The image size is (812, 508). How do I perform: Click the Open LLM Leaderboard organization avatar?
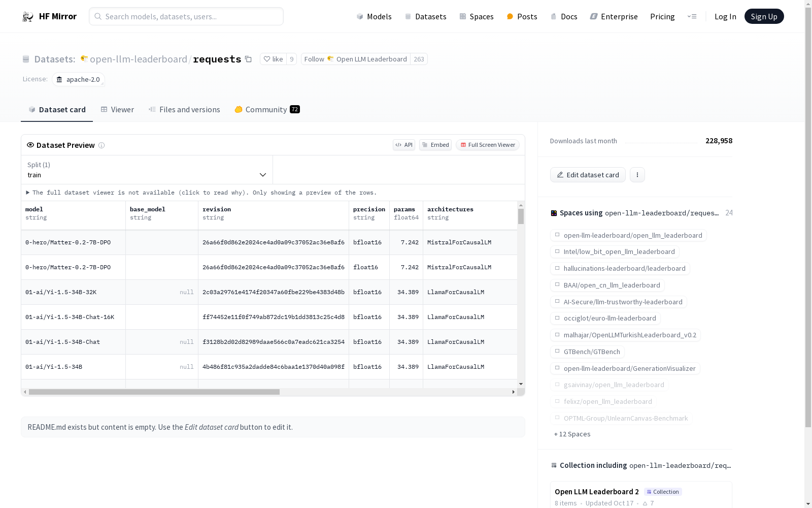point(330,59)
